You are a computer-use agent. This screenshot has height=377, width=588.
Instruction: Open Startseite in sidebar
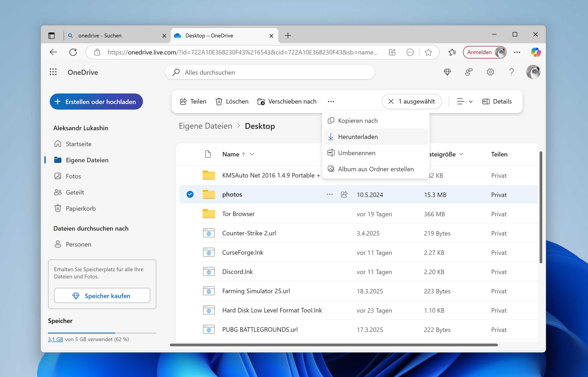pos(78,144)
